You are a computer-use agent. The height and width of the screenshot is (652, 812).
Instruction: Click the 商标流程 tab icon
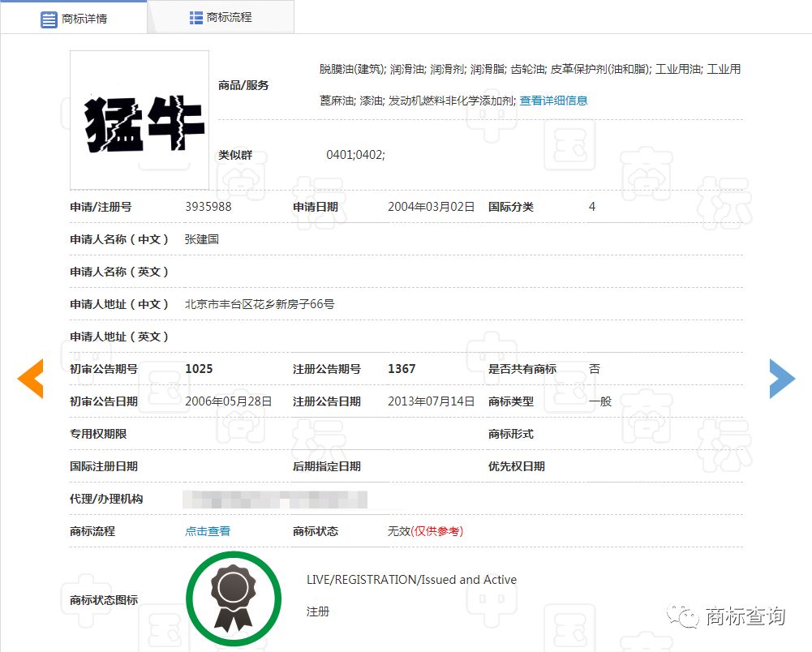[x=195, y=18]
